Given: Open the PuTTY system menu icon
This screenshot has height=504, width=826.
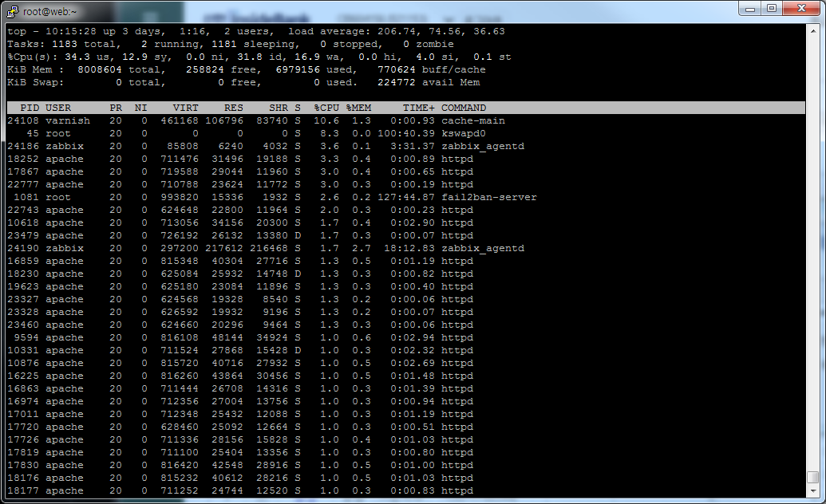Looking at the screenshot, I should pyautogui.click(x=10, y=10).
